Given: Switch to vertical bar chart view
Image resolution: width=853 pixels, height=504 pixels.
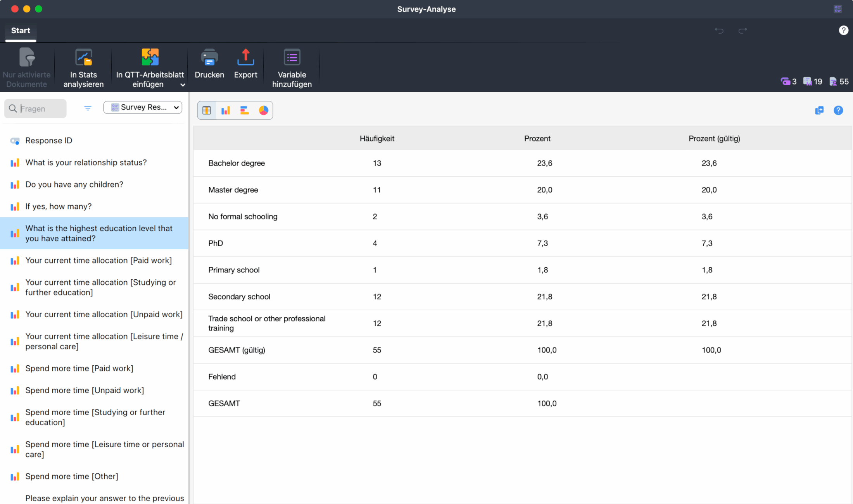Looking at the screenshot, I should [226, 110].
